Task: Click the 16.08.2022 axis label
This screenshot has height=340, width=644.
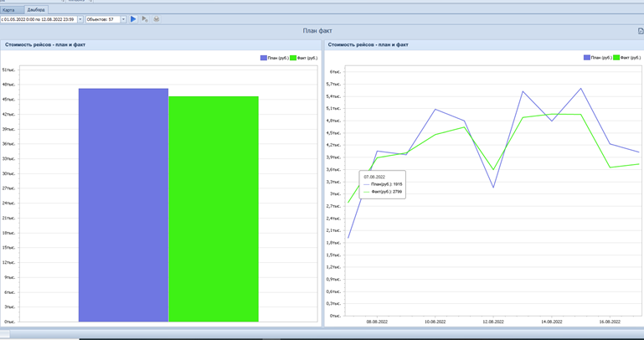Action: tap(610, 322)
